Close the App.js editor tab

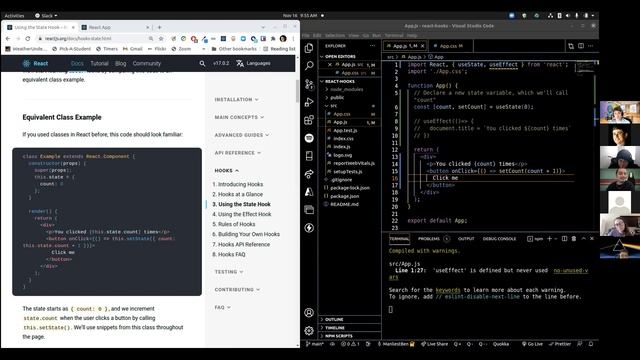click(x=422, y=46)
